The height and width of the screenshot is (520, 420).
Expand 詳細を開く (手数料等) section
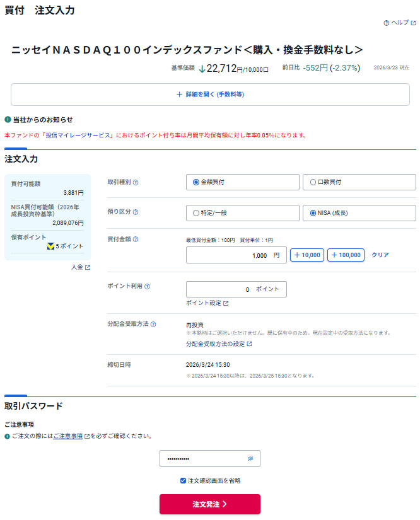tap(210, 95)
